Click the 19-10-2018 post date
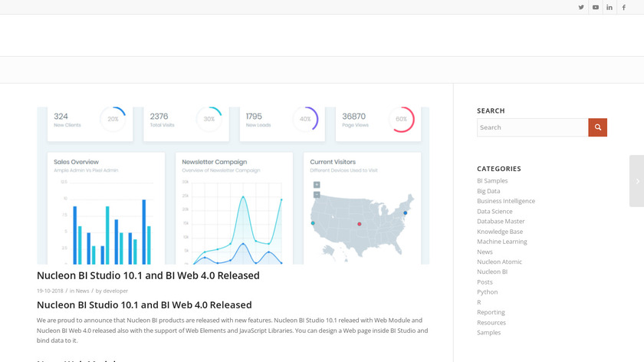The image size is (644, 362). pyautogui.click(x=50, y=291)
